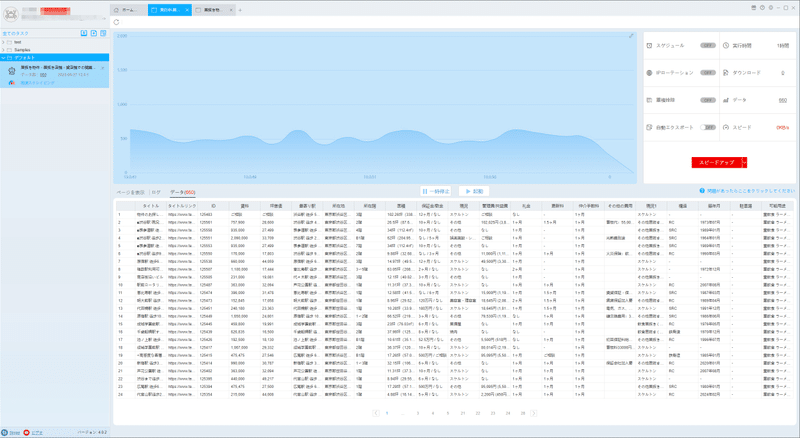Screen dimensions: 800x438
Task: Click the ID column header
Action: click(x=213, y=206)
